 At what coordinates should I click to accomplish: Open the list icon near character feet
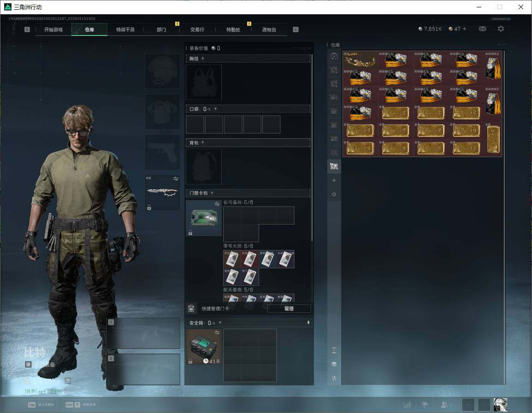click(67, 381)
